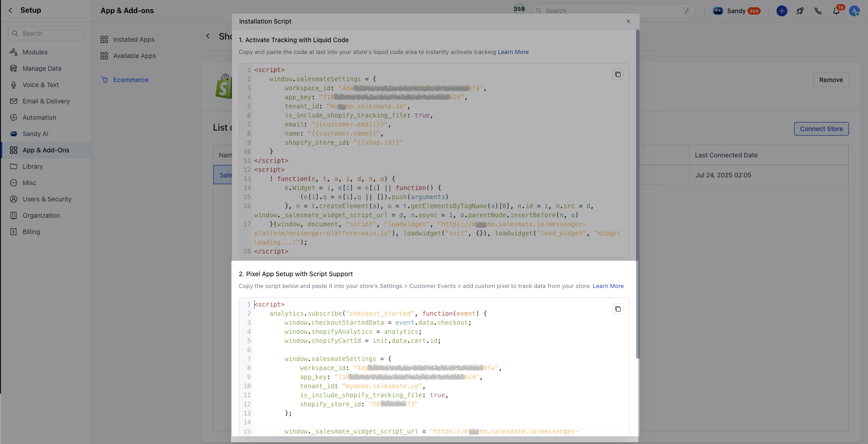
Task: Click the top global Search field
Action: click(613, 11)
